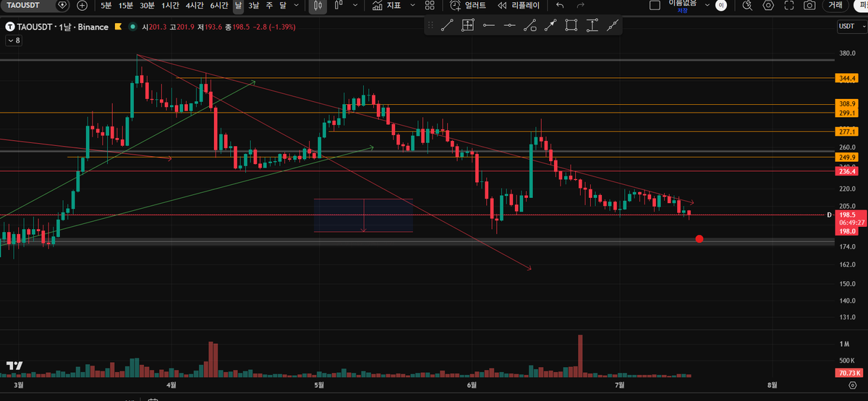The height and width of the screenshot is (401, 868).
Task: Click the TradingView logo on chart
Action: [x=14, y=366]
